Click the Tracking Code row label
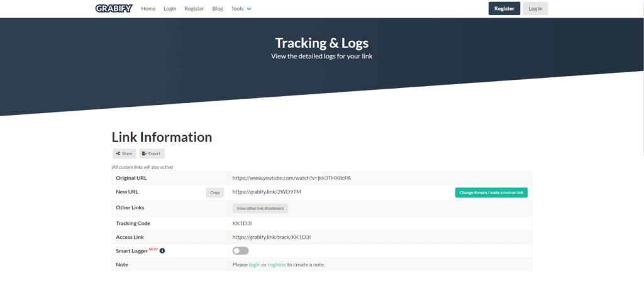 coord(133,224)
